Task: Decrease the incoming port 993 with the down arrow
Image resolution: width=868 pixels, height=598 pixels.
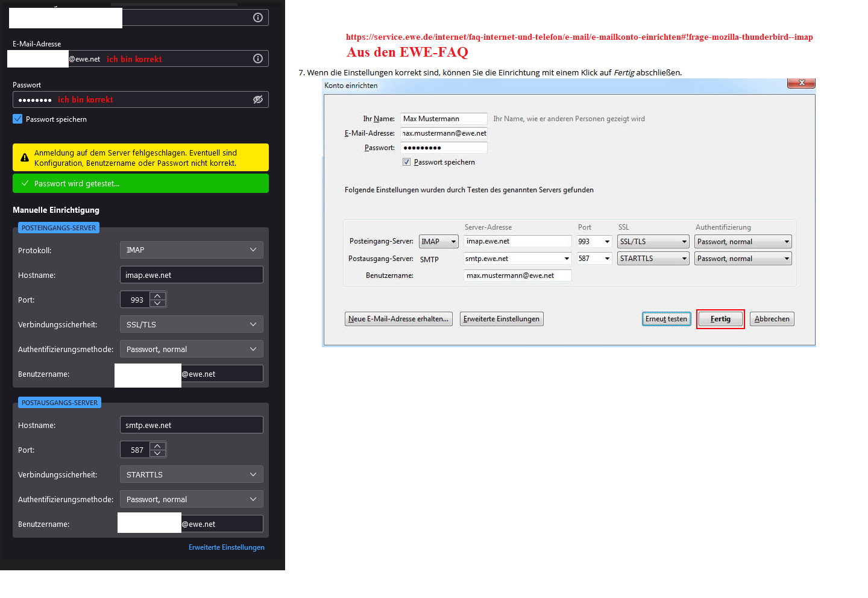Action: click(157, 303)
